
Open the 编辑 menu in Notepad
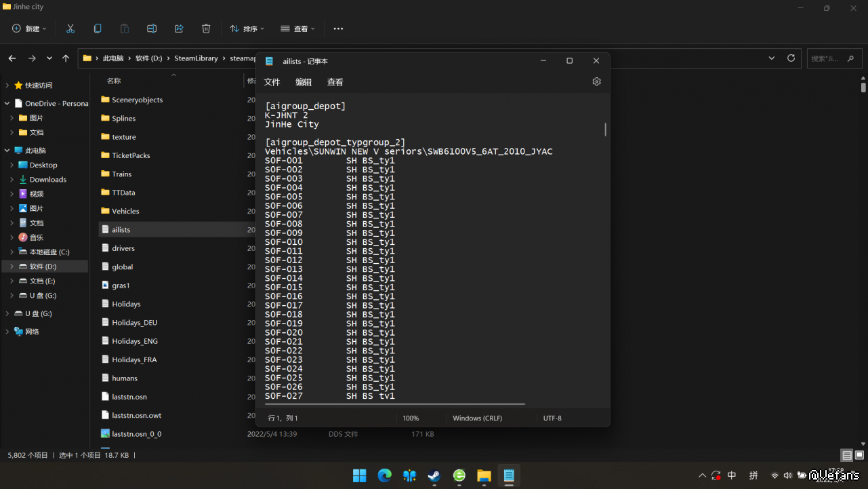pyautogui.click(x=304, y=82)
